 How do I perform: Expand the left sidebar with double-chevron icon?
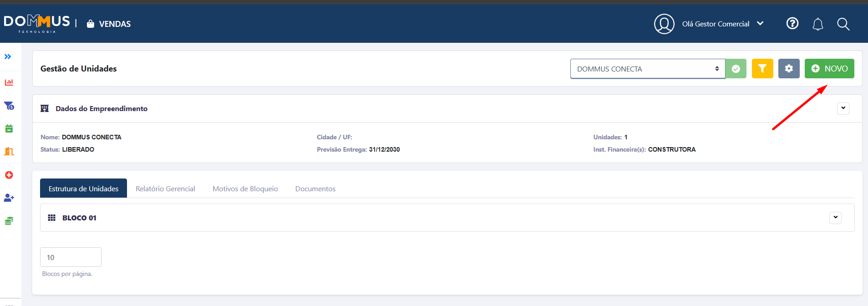coord(8,57)
